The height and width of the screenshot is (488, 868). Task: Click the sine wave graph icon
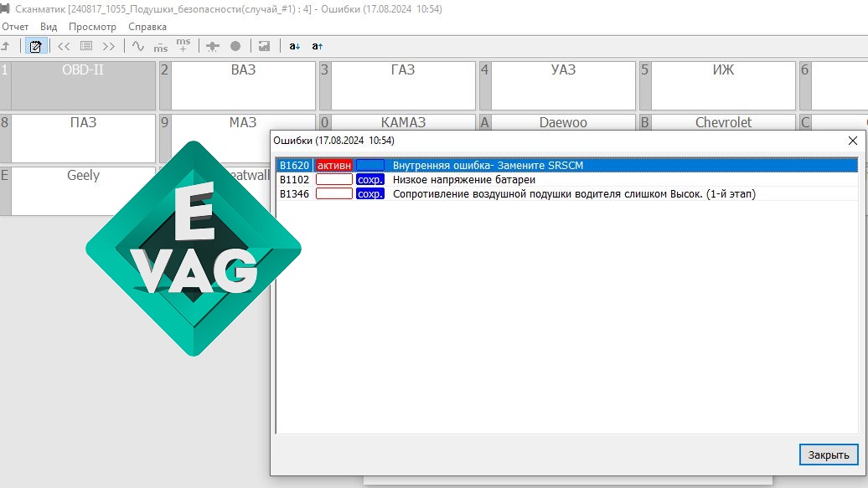click(x=138, y=47)
